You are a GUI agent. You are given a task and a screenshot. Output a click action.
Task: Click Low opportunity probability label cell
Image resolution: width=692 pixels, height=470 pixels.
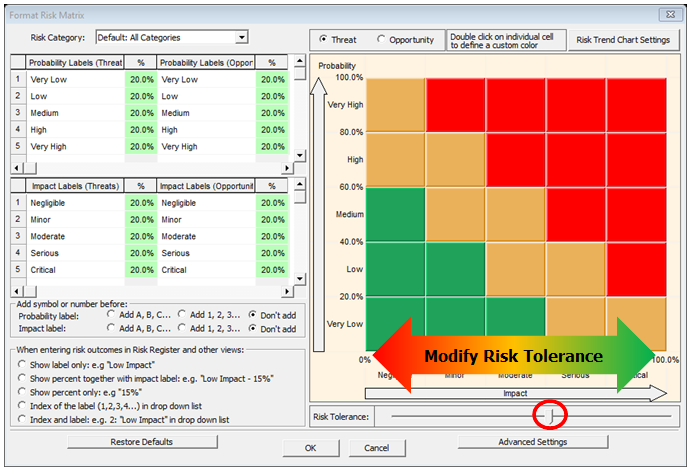[x=206, y=96]
